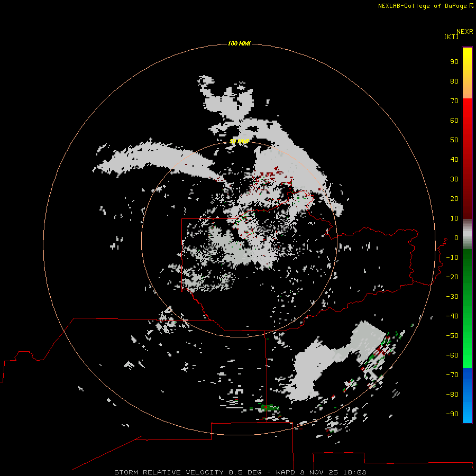Viewport: 476px width, 476px height.
Task: Click the NEXLAB-College of DuPage header text
Action: [422, 6]
